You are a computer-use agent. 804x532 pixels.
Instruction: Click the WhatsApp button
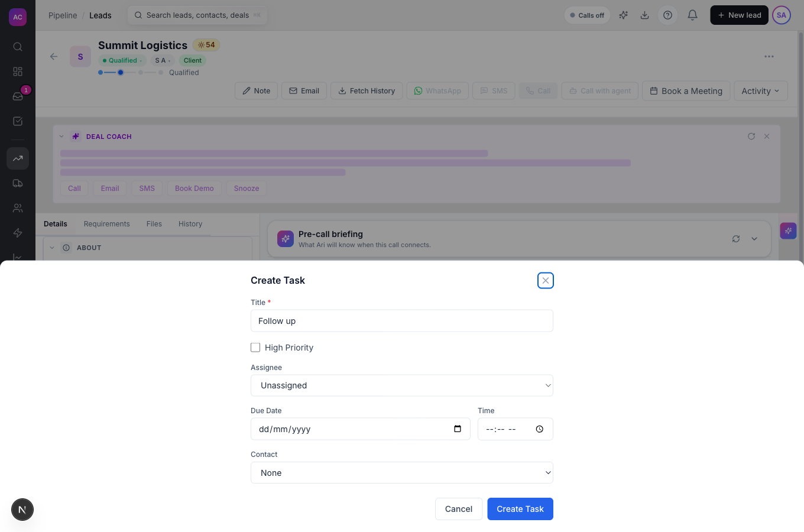tap(437, 91)
